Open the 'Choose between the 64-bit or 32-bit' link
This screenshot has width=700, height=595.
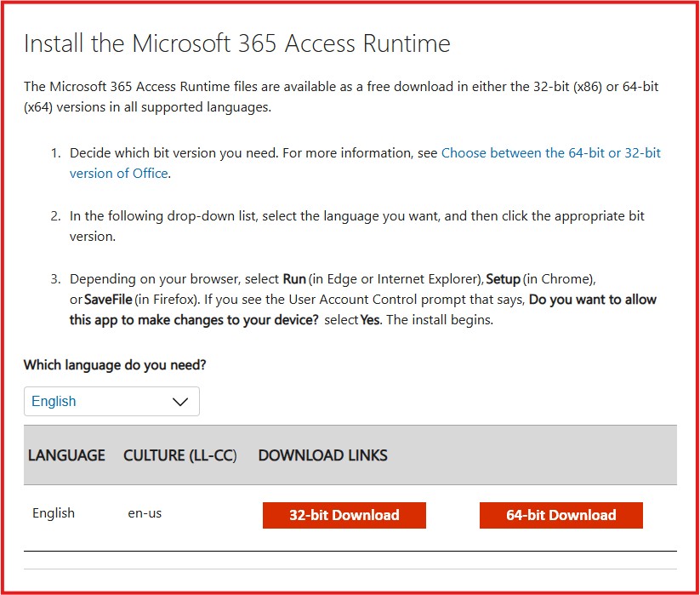tap(550, 153)
